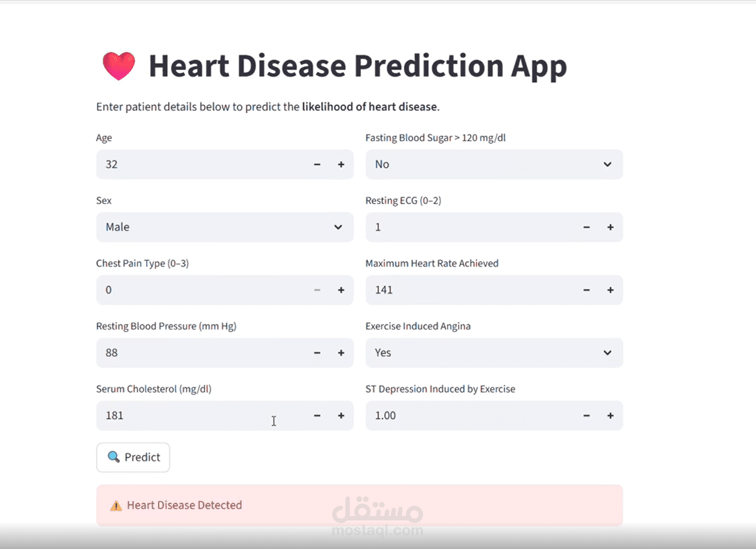Click the magnifier icon inside the Predict button

113,457
